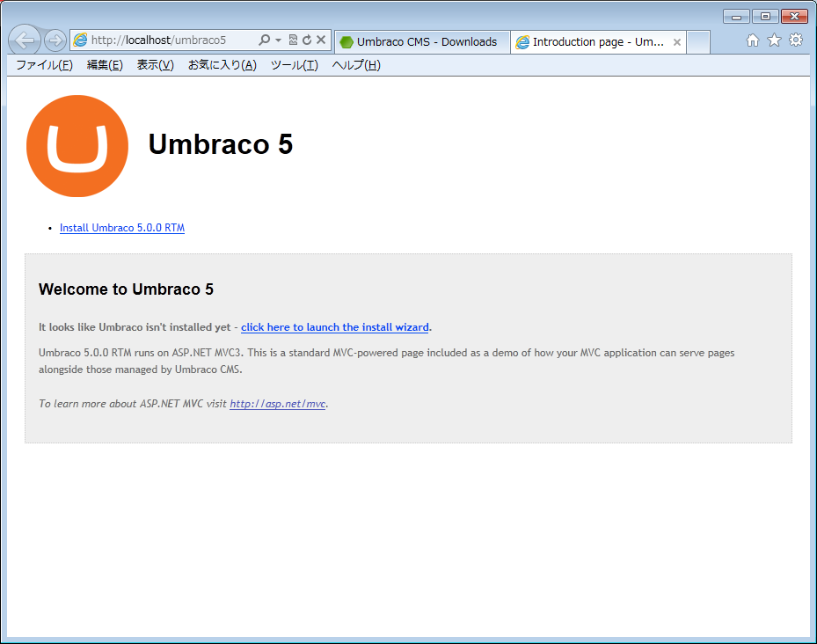This screenshot has height=644, width=817.
Task: Switch to the Umbraco CMS - Downloads tab
Action: pyautogui.click(x=419, y=42)
